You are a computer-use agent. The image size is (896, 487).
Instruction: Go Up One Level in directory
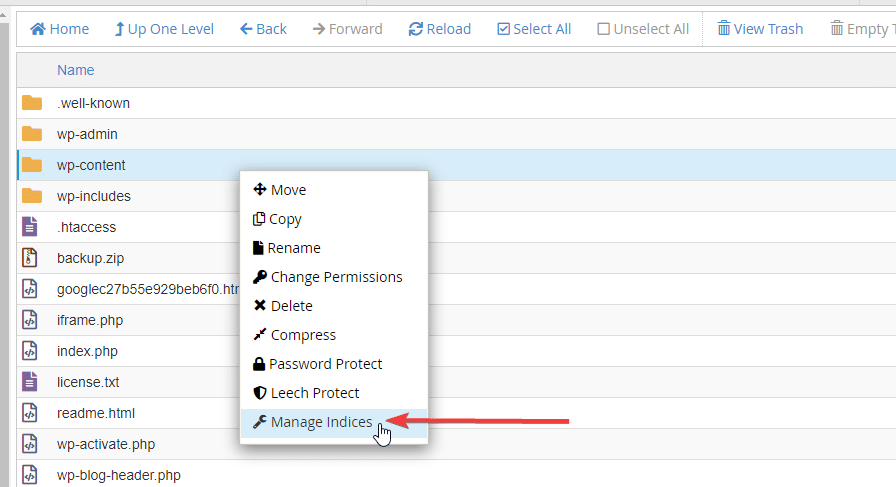point(164,29)
